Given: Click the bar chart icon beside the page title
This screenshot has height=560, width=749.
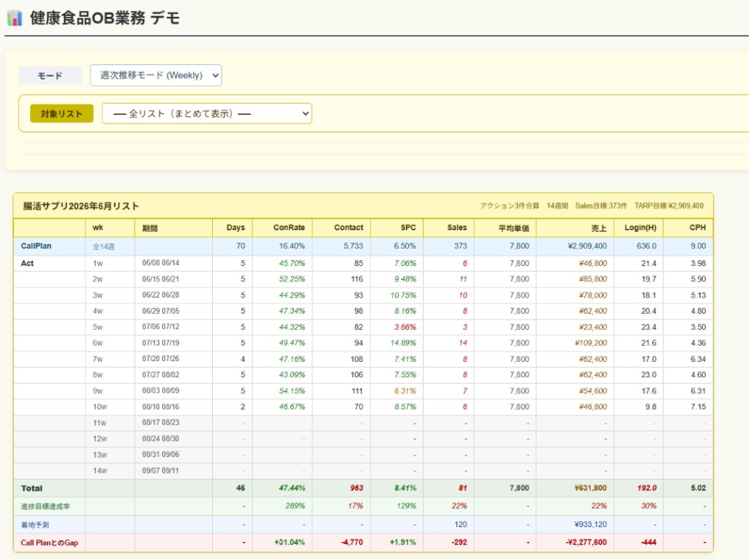Looking at the screenshot, I should tap(15, 18).
